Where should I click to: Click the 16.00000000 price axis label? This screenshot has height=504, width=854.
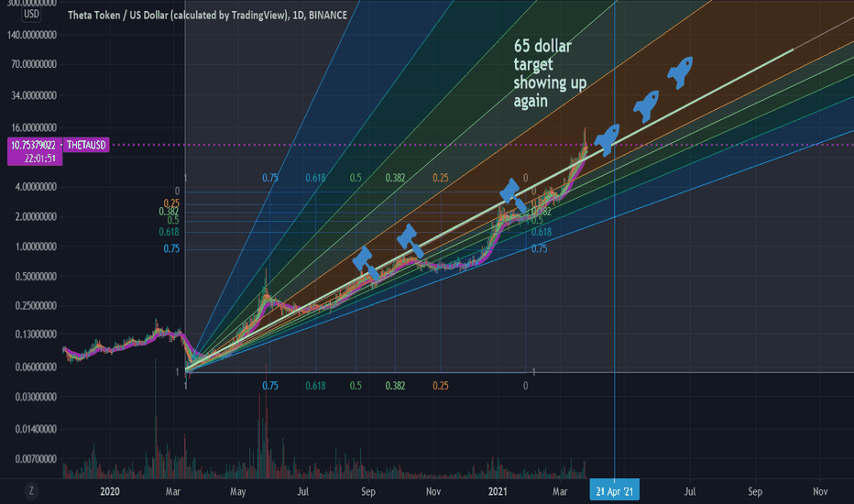click(36, 127)
